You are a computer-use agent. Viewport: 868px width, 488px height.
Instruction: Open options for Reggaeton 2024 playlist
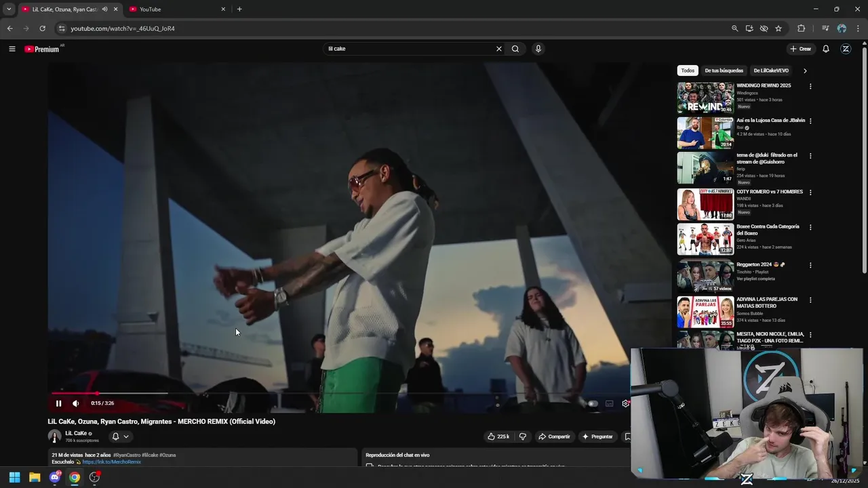pyautogui.click(x=810, y=265)
